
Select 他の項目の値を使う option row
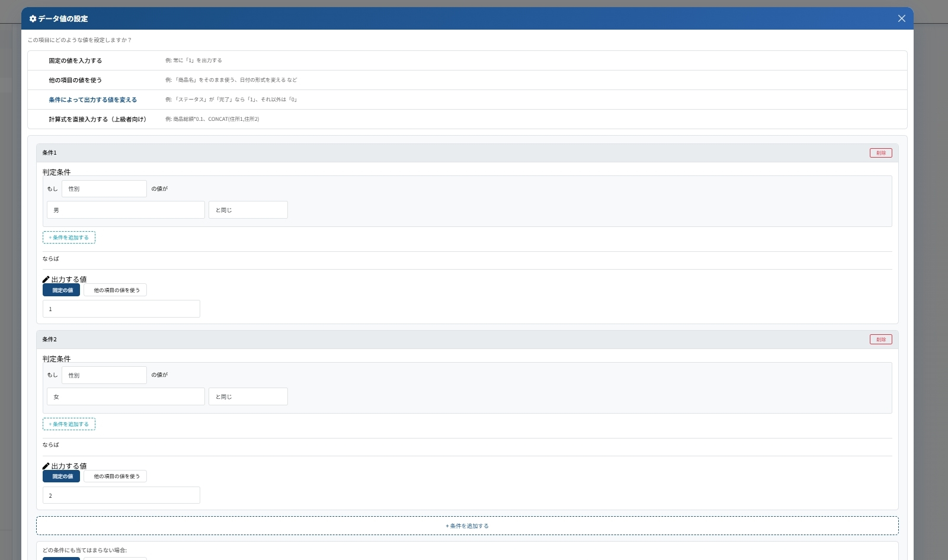point(467,80)
